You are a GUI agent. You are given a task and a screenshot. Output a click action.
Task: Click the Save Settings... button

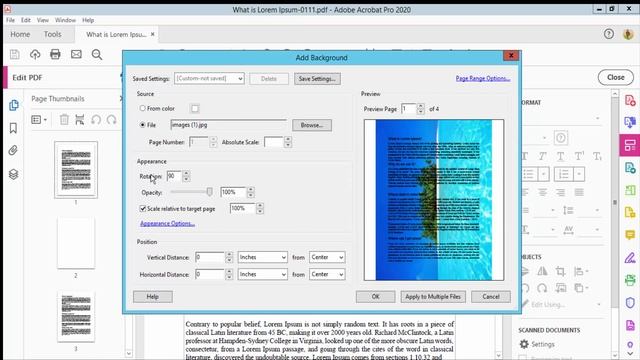click(x=317, y=79)
